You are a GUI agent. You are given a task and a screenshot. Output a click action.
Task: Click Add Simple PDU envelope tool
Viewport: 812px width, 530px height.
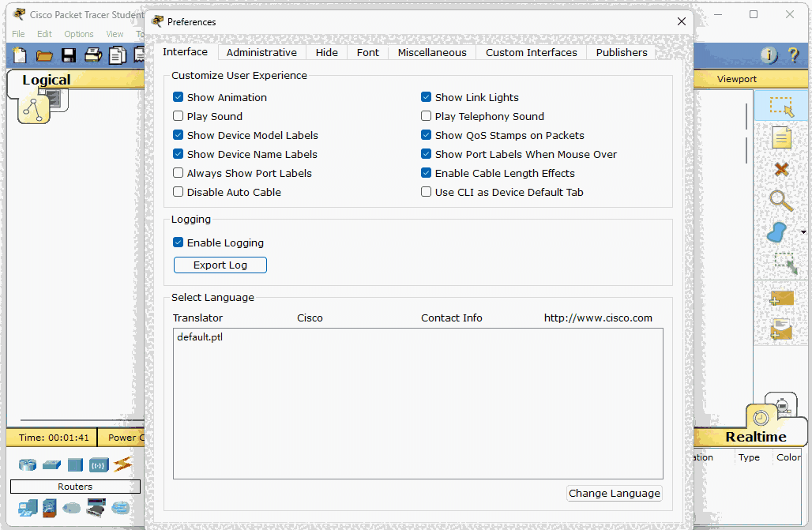pyautogui.click(x=781, y=298)
